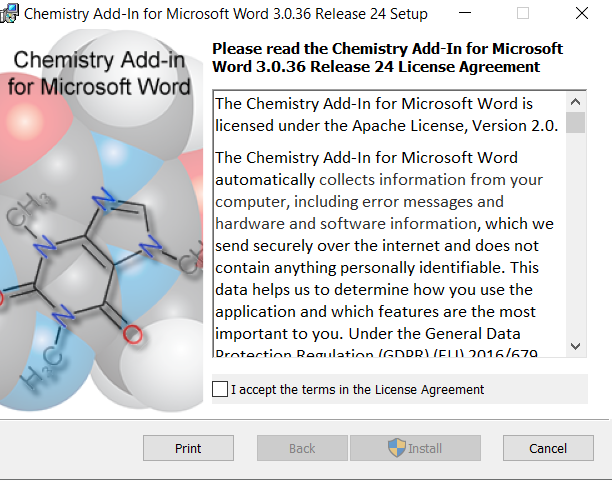Image resolution: width=612 pixels, height=480 pixels.
Task: Click the 'Apache License, Version 2.0' text
Action: (455, 126)
